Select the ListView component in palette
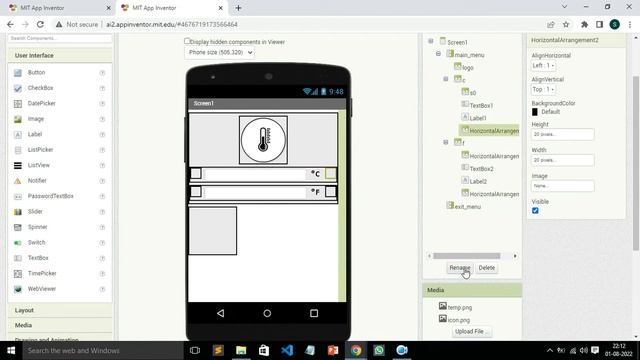Image resolution: width=640 pixels, height=360 pixels. (x=38, y=165)
